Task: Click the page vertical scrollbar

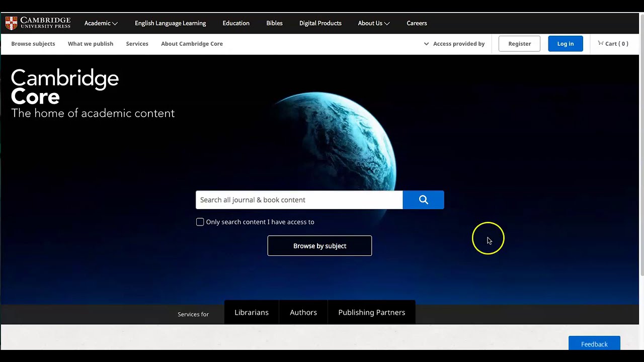Action: [x=641, y=145]
